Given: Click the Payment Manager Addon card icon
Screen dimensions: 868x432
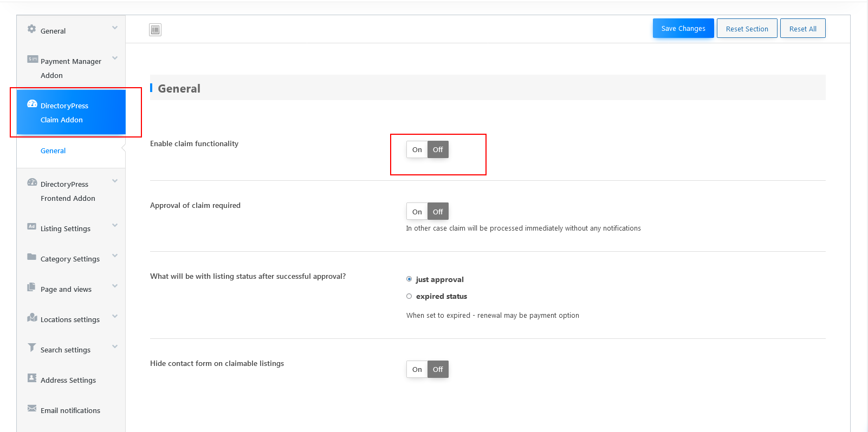Looking at the screenshot, I should pos(33,59).
